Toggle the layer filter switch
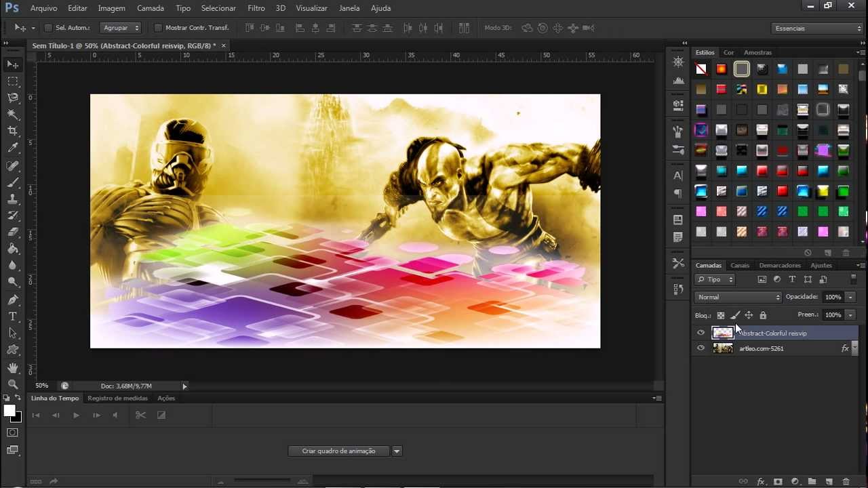The width and height of the screenshot is (868, 488). pyautogui.click(x=853, y=279)
